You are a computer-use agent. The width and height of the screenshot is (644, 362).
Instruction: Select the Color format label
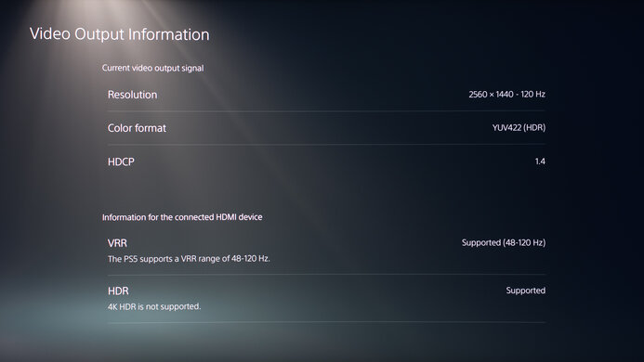[x=137, y=128]
